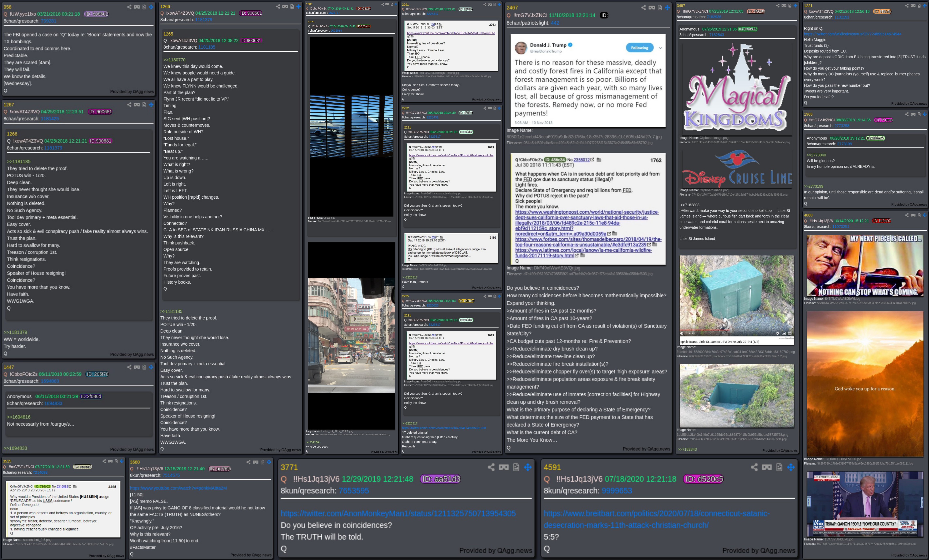
Task: Open qresearch link 739281 in post 958
Action: pos(48,21)
